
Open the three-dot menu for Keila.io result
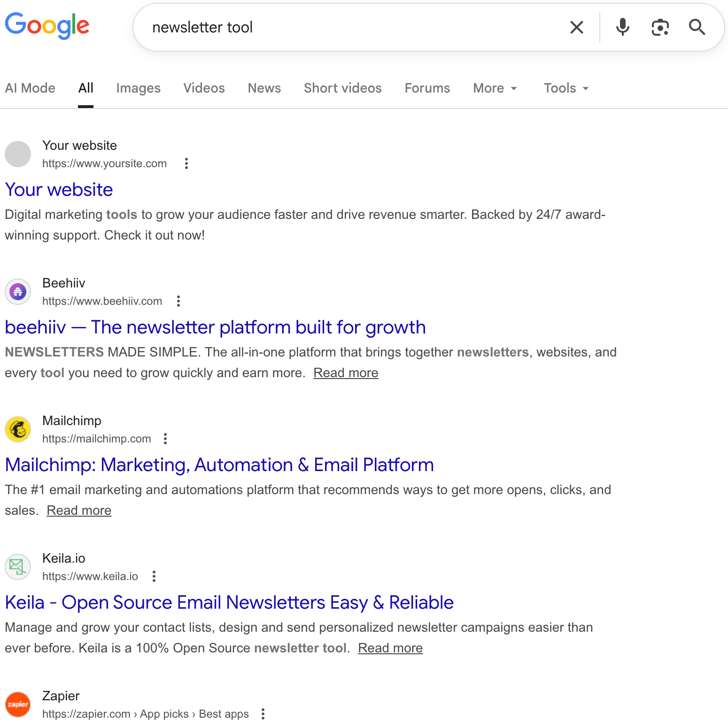[x=153, y=576]
